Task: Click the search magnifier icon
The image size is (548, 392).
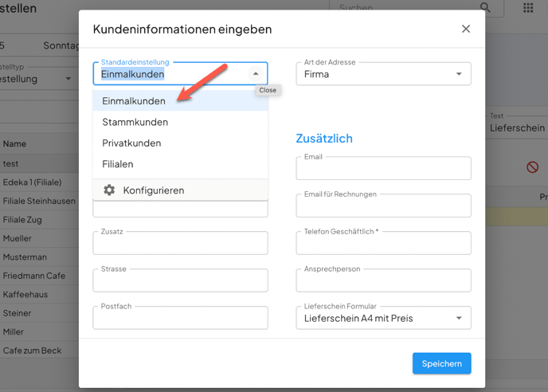Action: (485, 8)
